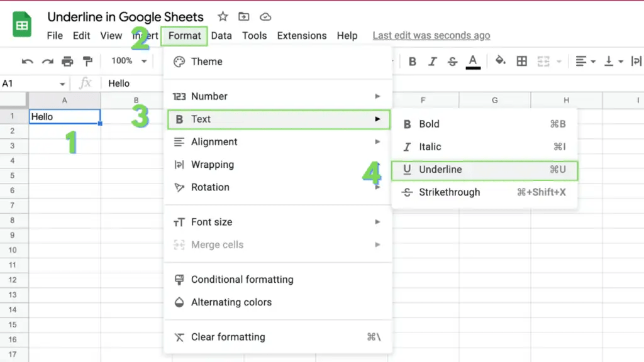The image size is (644, 362).
Task: Undo the last action
Action: (x=29, y=61)
